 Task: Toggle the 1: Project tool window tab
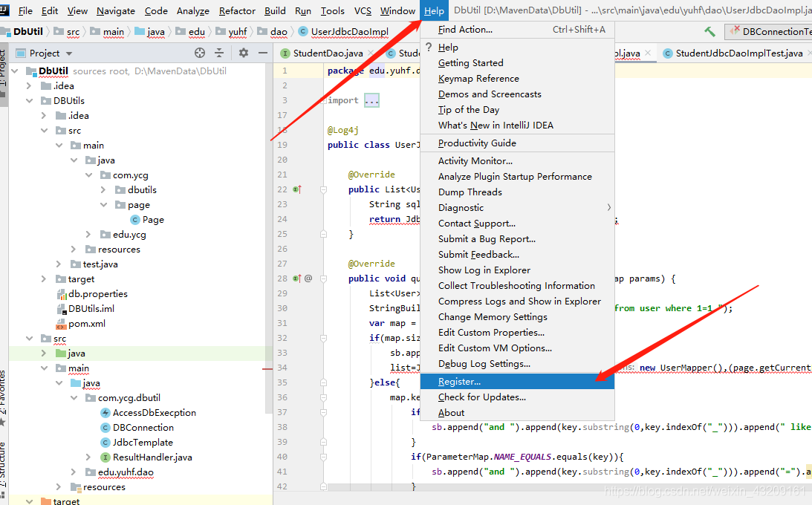(x=3, y=74)
